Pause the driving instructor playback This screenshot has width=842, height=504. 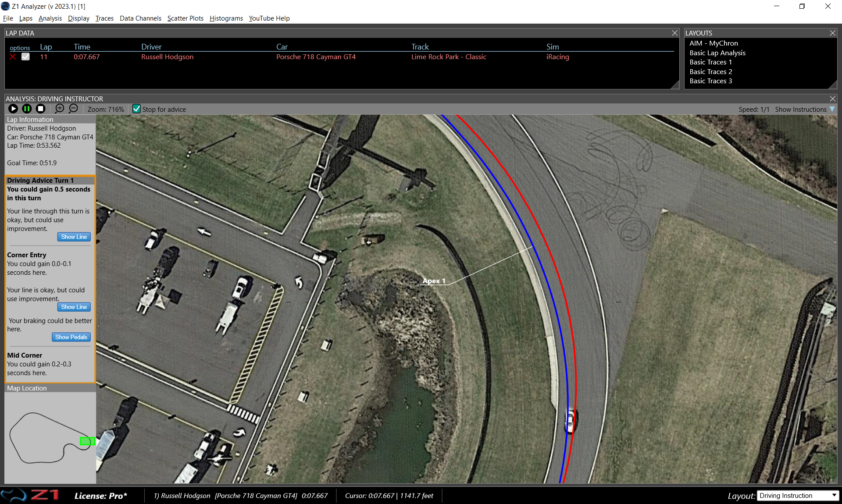pos(27,109)
